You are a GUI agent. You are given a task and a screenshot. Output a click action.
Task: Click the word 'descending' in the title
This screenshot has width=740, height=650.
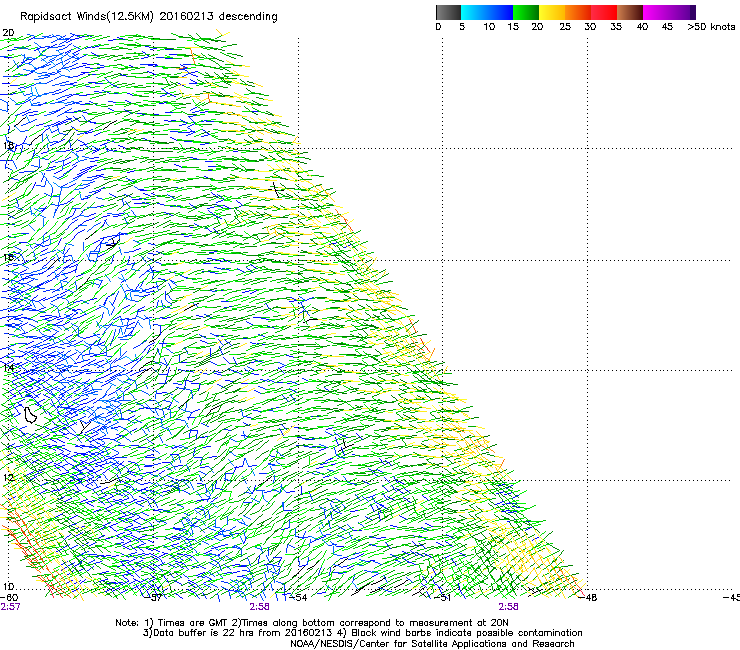pyautogui.click(x=248, y=17)
